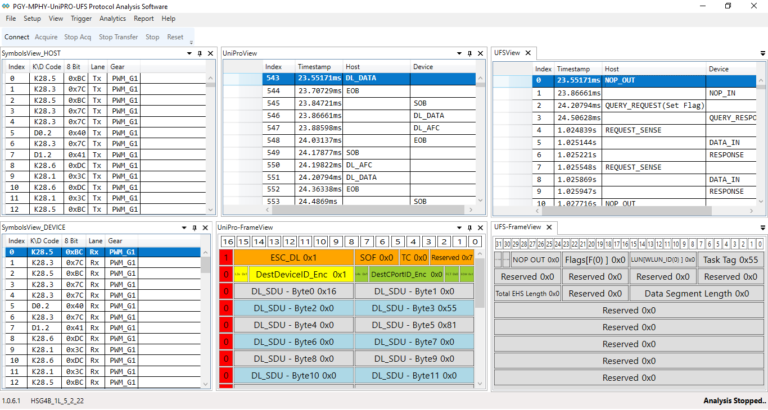Open the Analytics menu
Image resolution: width=768 pixels, height=410 pixels.
(x=113, y=19)
